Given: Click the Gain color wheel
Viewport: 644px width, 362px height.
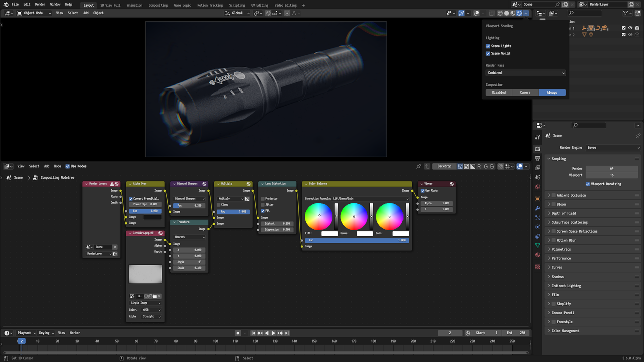Looking at the screenshot, I should click(390, 216).
